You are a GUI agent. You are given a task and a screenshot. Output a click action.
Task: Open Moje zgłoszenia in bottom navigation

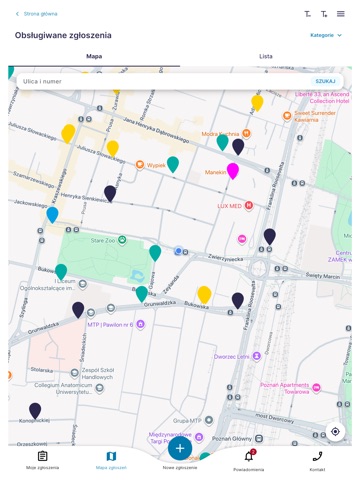42,460
